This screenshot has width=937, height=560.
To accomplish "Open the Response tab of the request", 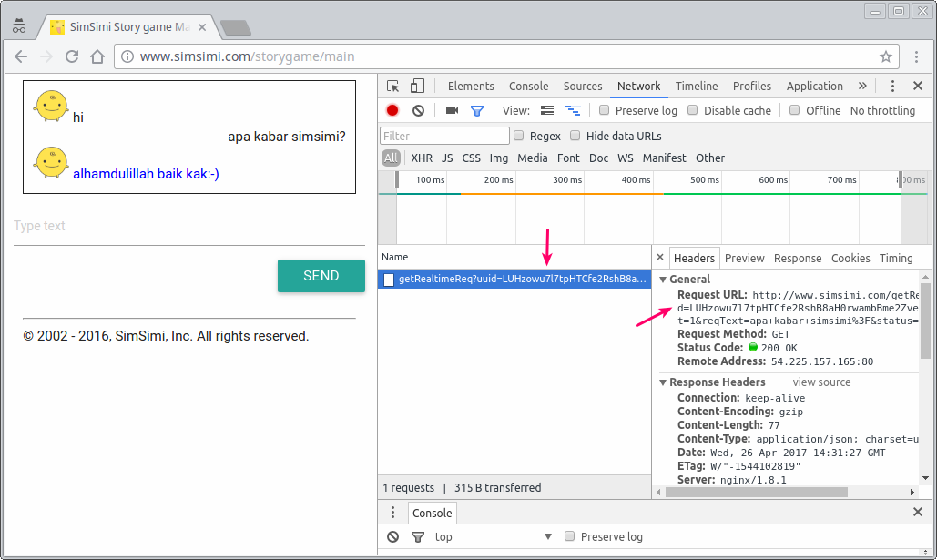I will (797, 259).
